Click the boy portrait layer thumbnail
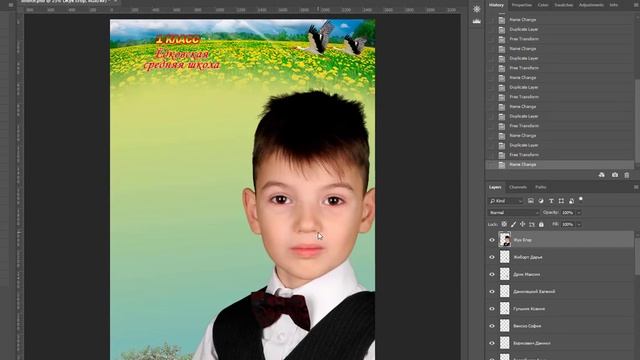The height and width of the screenshot is (360, 640). pos(505,240)
